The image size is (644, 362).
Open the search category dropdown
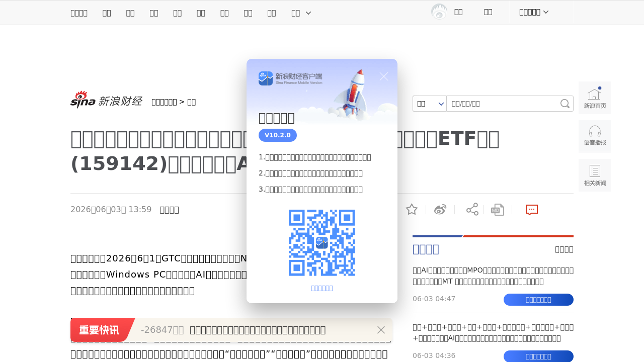coord(430,104)
